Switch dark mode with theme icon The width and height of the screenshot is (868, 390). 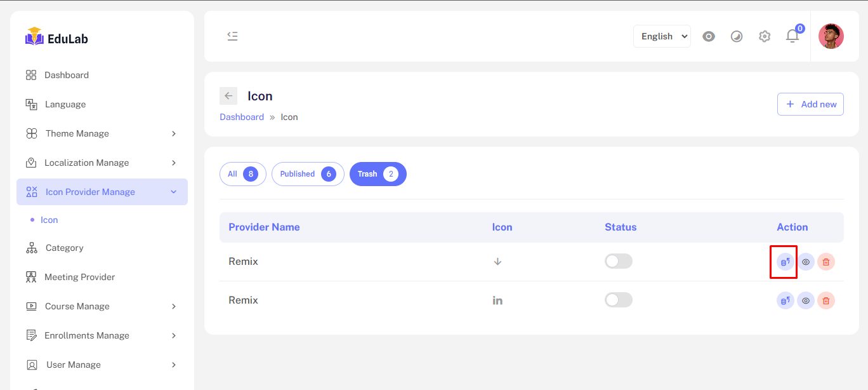pos(737,36)
